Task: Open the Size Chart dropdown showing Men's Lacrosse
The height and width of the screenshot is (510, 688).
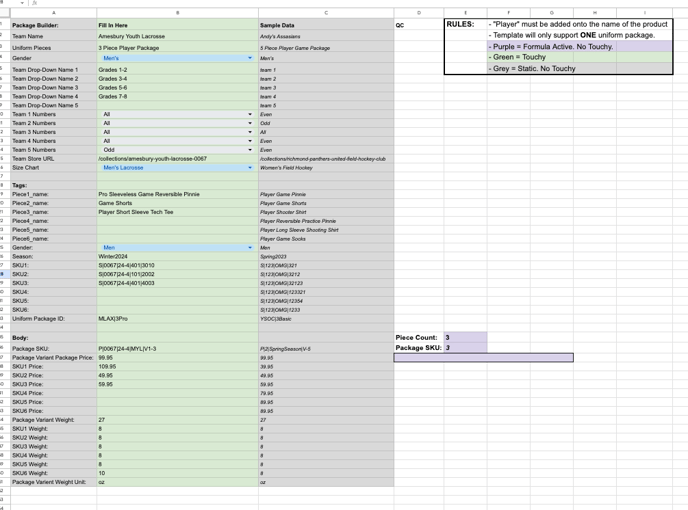Action: [x=249, y=168]
